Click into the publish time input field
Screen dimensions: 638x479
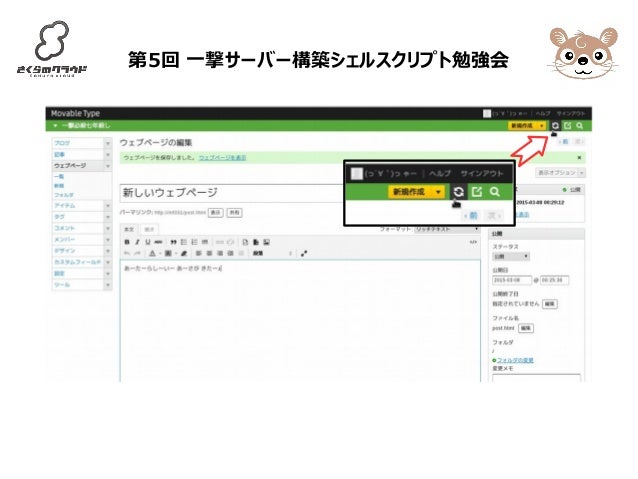click(555, 280)
